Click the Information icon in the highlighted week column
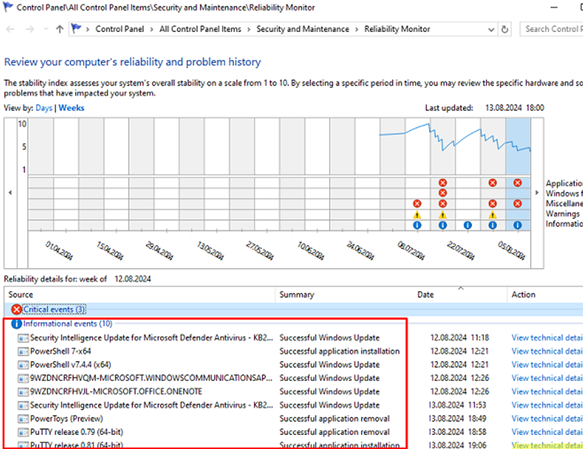The height and width of the screenshot is (449, 583). (518, 225)
